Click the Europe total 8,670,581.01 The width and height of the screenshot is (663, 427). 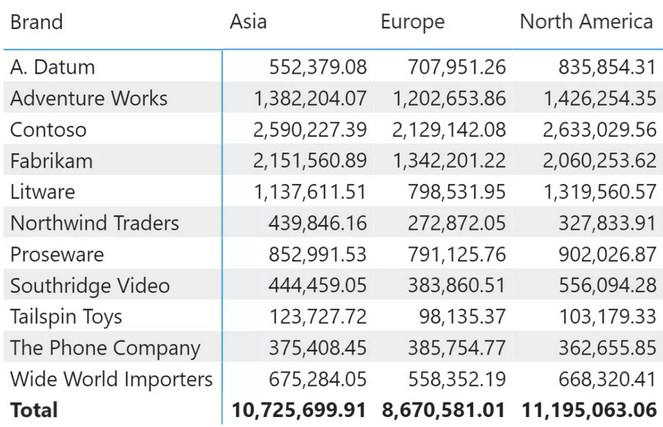tap(444, 410)
